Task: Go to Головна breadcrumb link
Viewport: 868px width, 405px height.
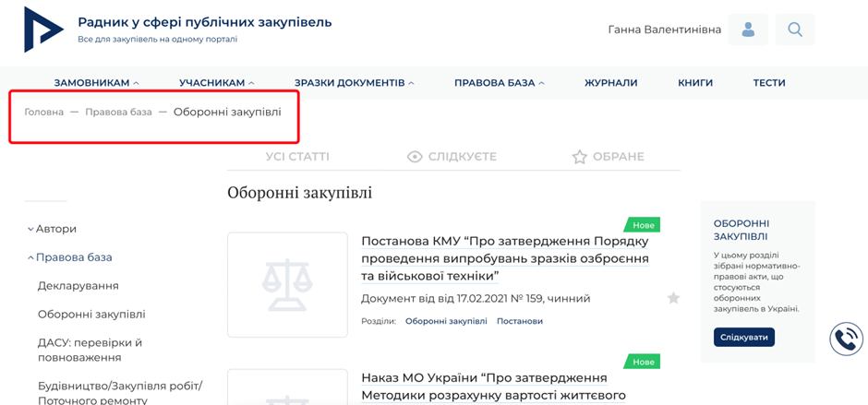Action: tap(43, 112)
